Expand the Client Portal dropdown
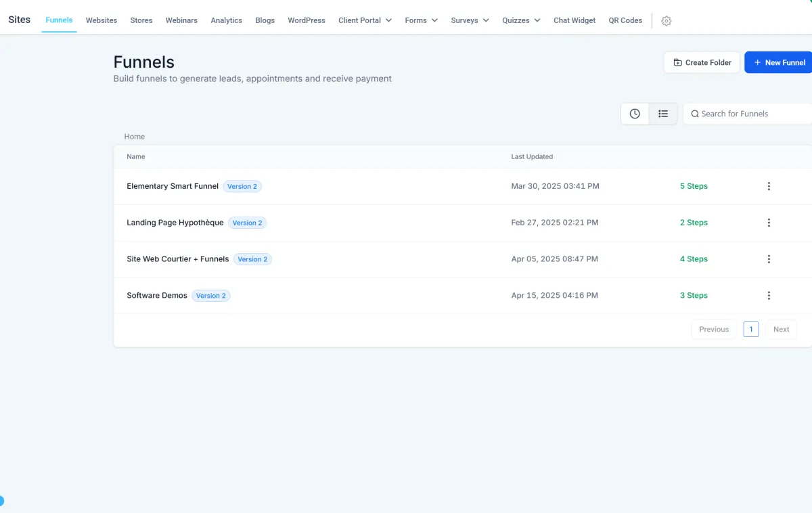 (365, 20)
